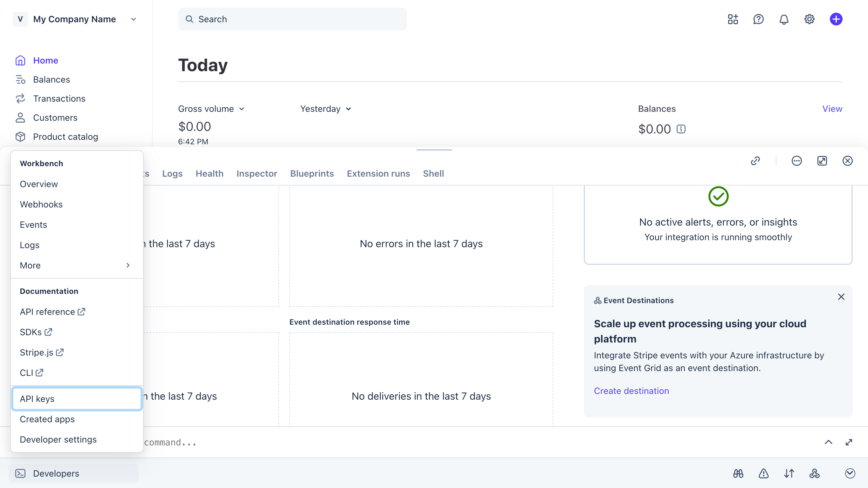Open CLI documentation link
The height and width of the screenshot is (488, 868).
pyautogui.click(x=32, y=373)
